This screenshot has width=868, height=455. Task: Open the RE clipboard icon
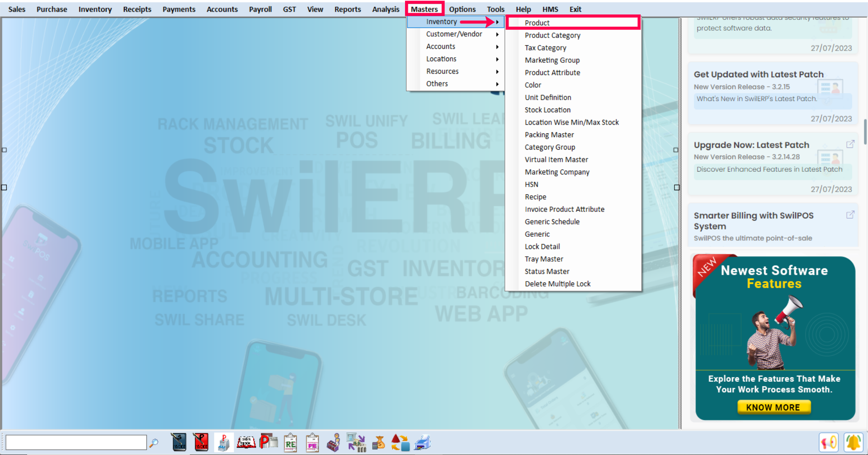click(290, 443)
